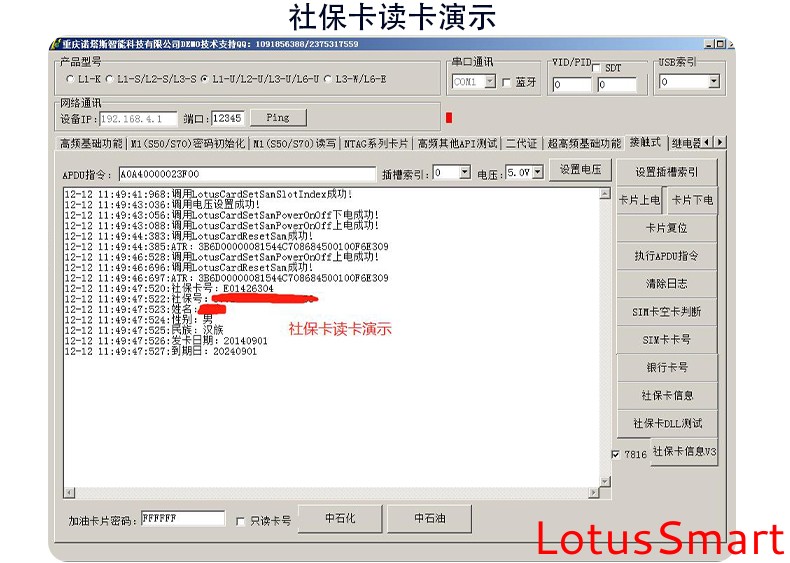Minimize the demo window
The image size is (790, 563).
coord(709,44)
